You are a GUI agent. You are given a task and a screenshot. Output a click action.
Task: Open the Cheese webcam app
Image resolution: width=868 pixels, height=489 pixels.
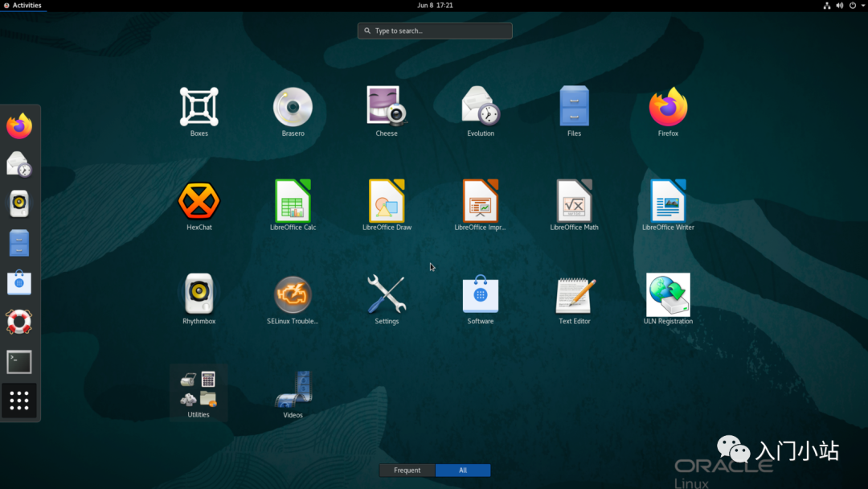387,108
